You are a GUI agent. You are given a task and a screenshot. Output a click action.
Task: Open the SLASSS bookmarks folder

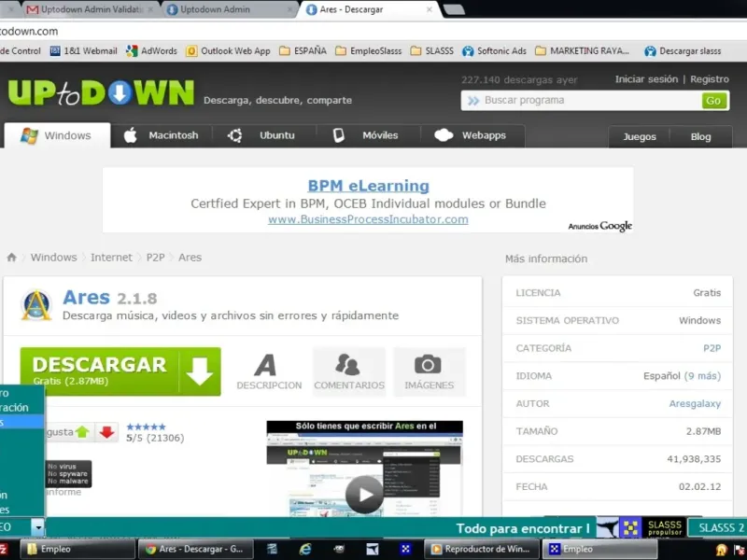coord(431,51)
